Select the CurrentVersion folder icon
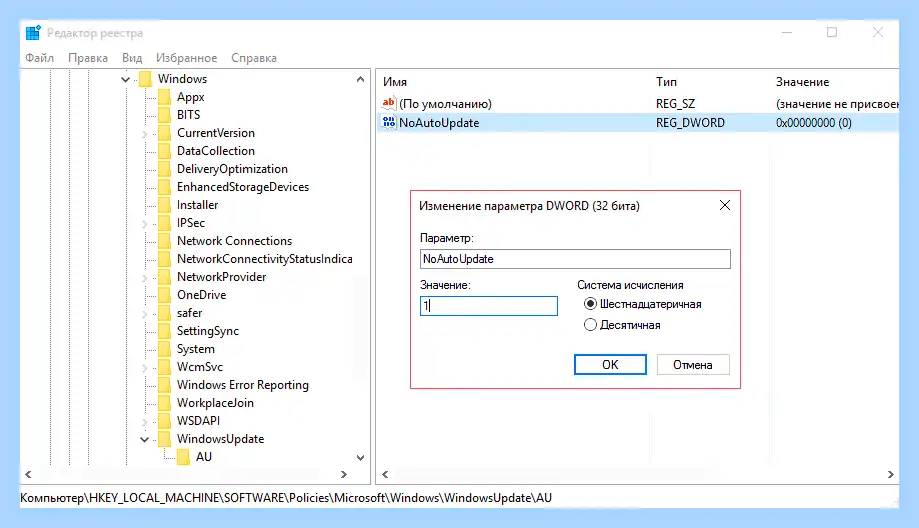The width and height of the screenshot is (919, 528). (x=165, y=133)
